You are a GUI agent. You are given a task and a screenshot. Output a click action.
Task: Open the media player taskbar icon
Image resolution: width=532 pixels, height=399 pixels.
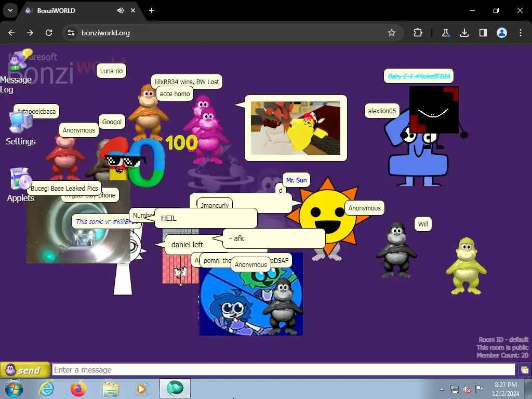click(141, 389)
